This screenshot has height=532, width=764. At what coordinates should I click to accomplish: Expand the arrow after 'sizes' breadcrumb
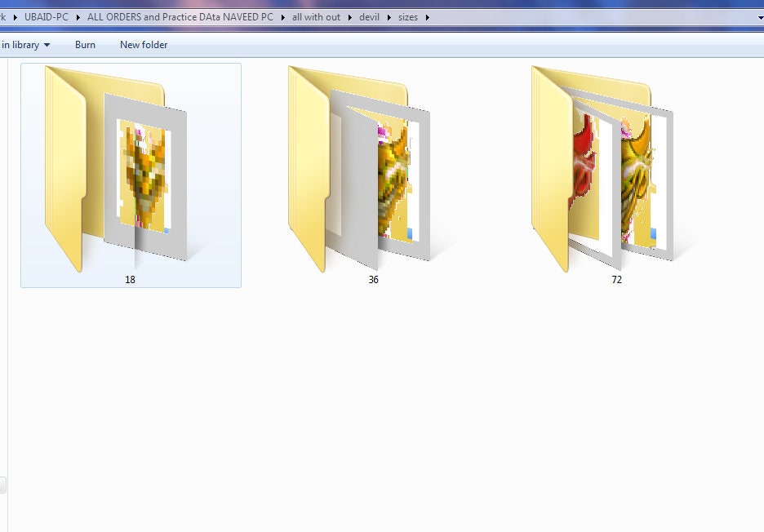point(428,17)
